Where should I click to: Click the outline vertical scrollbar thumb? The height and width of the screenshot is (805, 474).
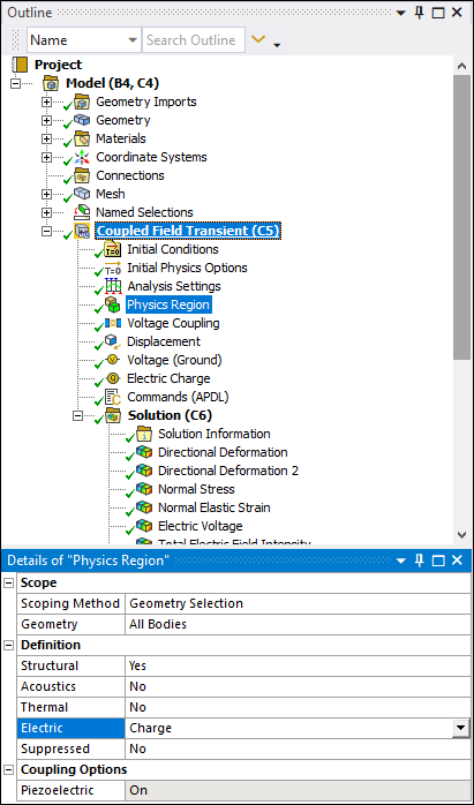pos(461,217)
